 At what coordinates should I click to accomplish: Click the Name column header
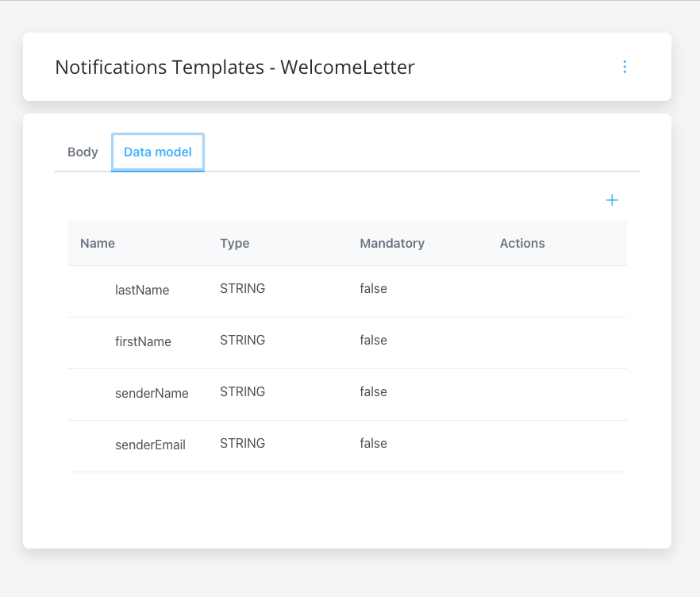(98, 244)
